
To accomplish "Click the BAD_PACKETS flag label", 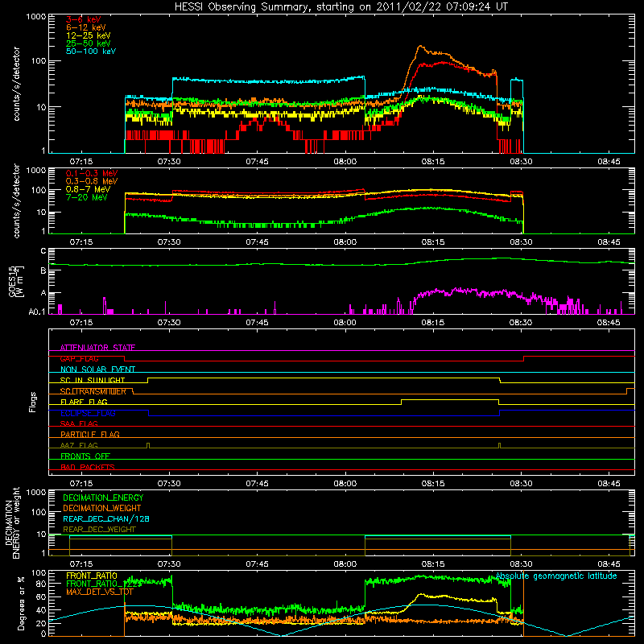I will point(88,467).
